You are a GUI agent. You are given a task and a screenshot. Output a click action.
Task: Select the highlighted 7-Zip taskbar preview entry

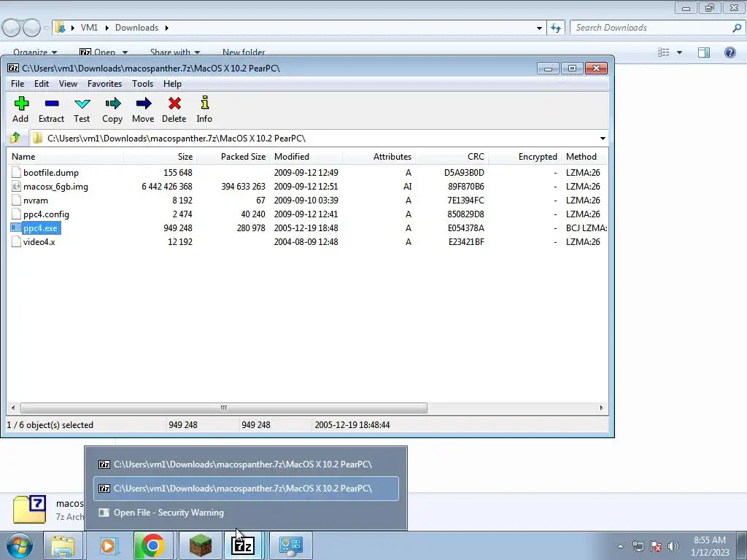point(247,489)
